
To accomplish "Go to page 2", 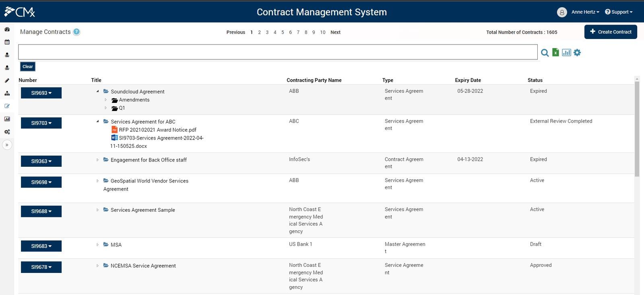I will tap(259, 32).
